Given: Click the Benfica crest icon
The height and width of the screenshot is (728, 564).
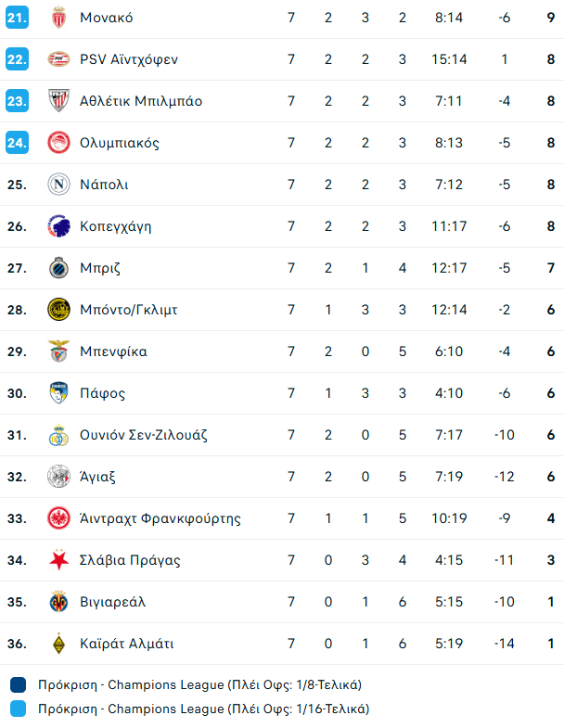Looking at the screenshot, I should 58,351.
